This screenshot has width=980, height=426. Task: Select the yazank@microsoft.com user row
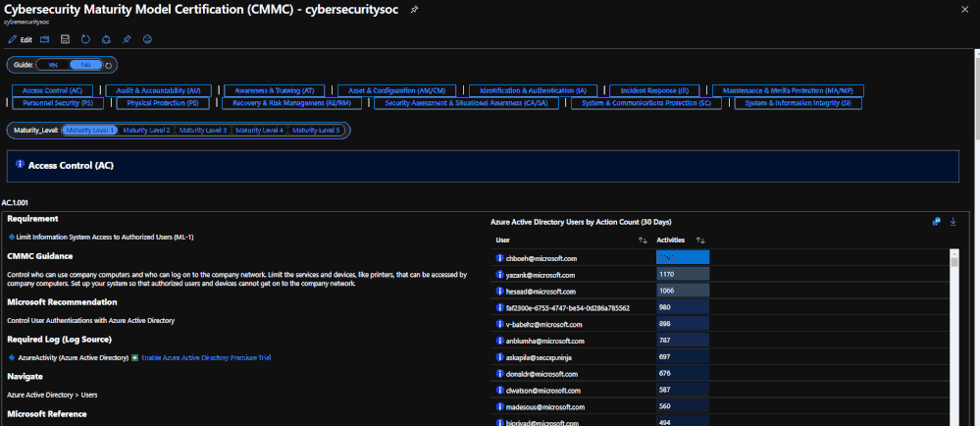(x=719, y=274)
